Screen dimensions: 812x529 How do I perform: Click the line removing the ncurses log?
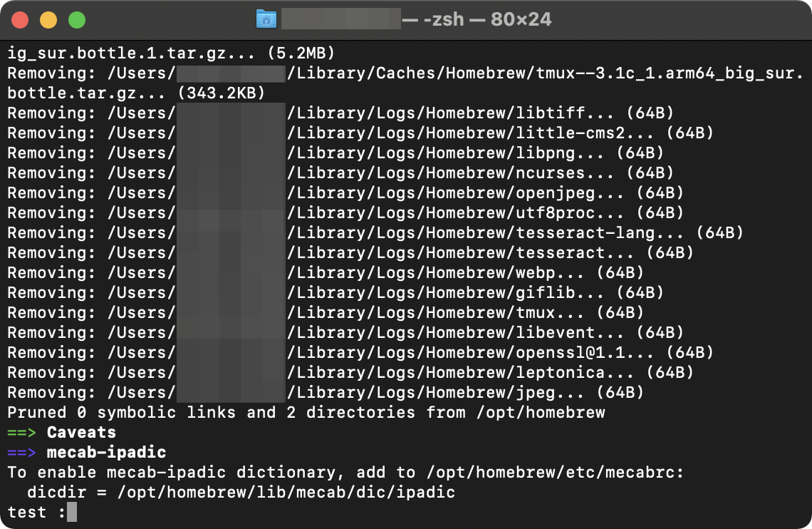point(340,173)
